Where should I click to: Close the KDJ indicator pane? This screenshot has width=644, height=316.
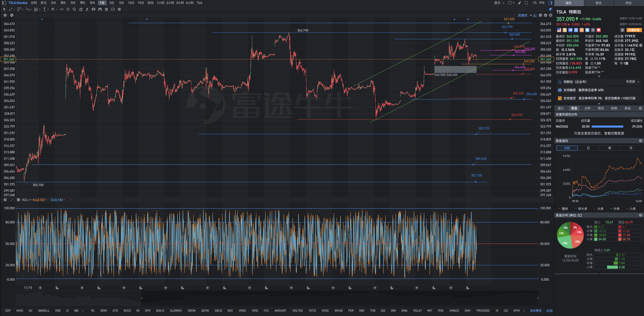coord(18,200)
